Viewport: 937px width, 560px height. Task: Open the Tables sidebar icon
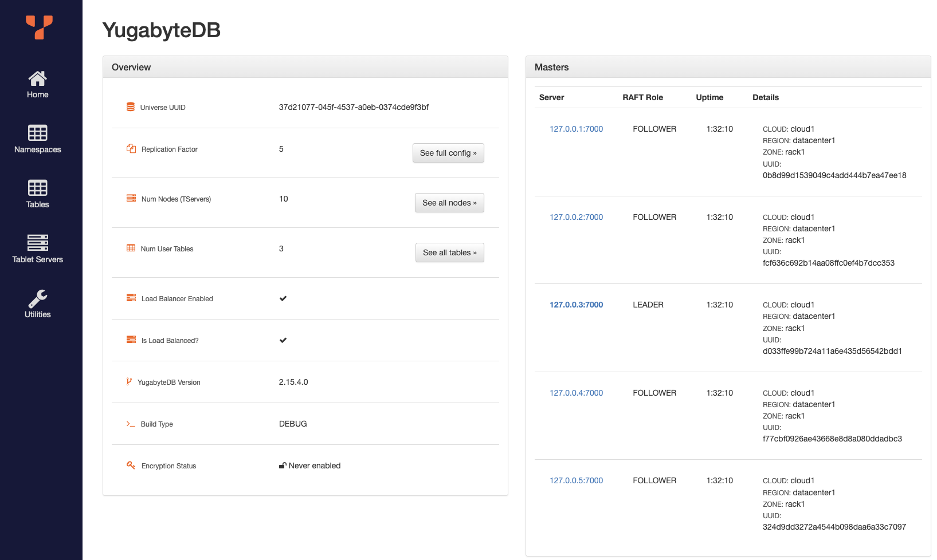pos(38,188)
